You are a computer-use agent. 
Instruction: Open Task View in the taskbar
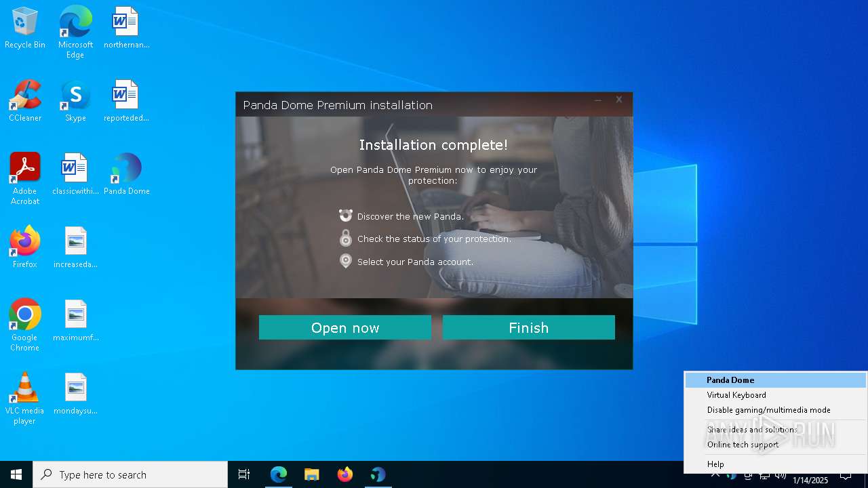click(x=244, y=474)
